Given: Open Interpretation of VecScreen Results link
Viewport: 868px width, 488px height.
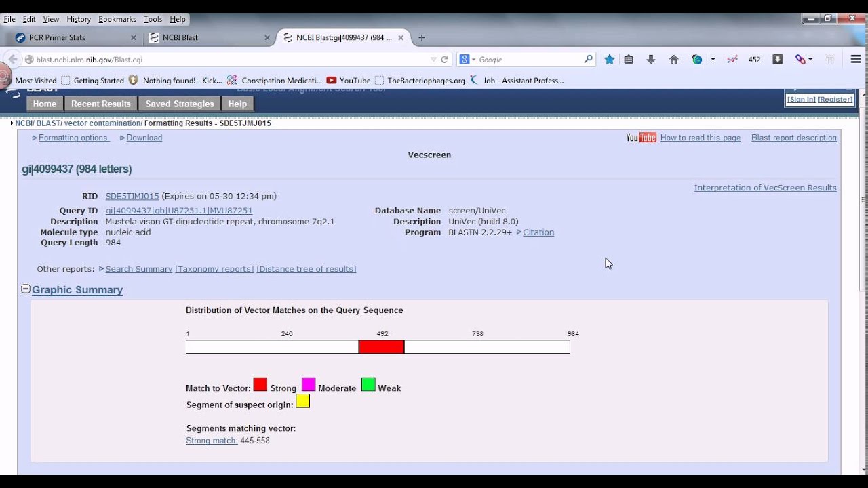Looking at the screenshot, I should tap(765, 188).
